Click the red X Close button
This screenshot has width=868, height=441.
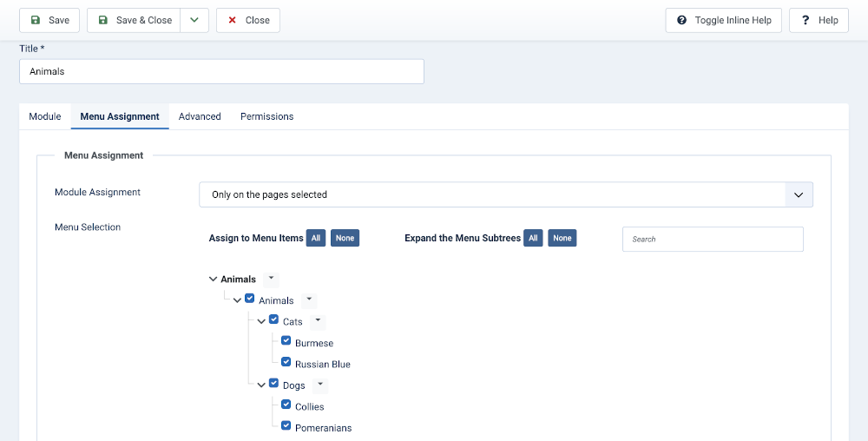tap(248, 20)
